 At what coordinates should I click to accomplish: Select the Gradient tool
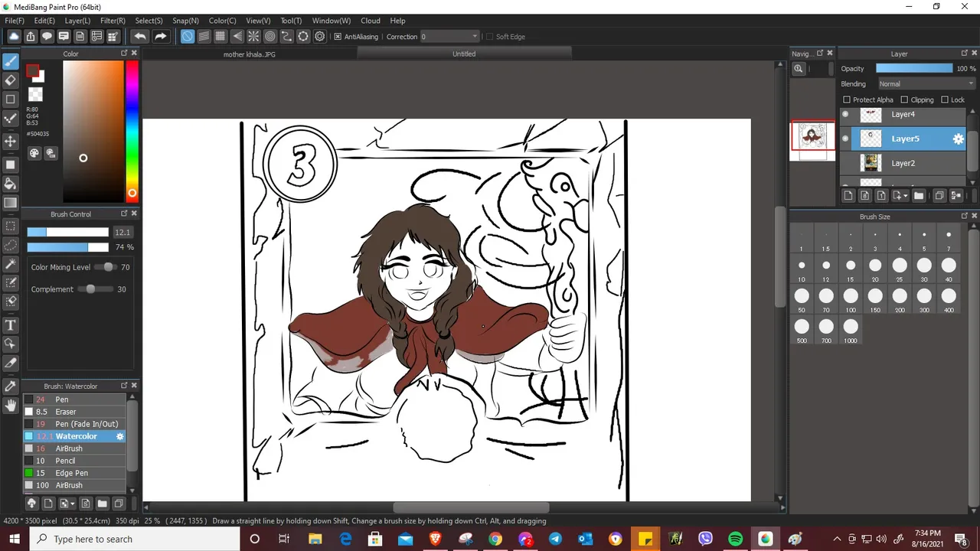pyautogui.click(x=11, y=203)
